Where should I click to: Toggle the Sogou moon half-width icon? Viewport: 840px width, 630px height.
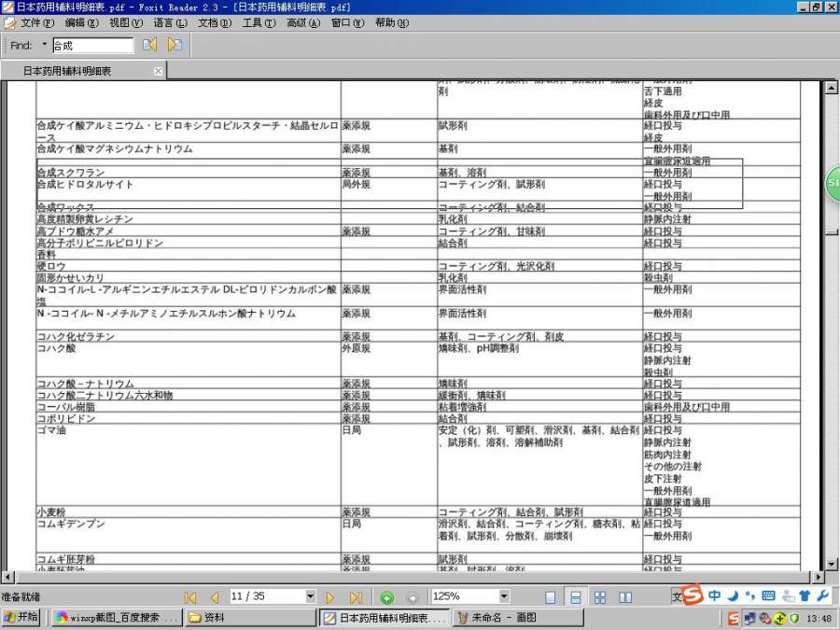[733, 595]
